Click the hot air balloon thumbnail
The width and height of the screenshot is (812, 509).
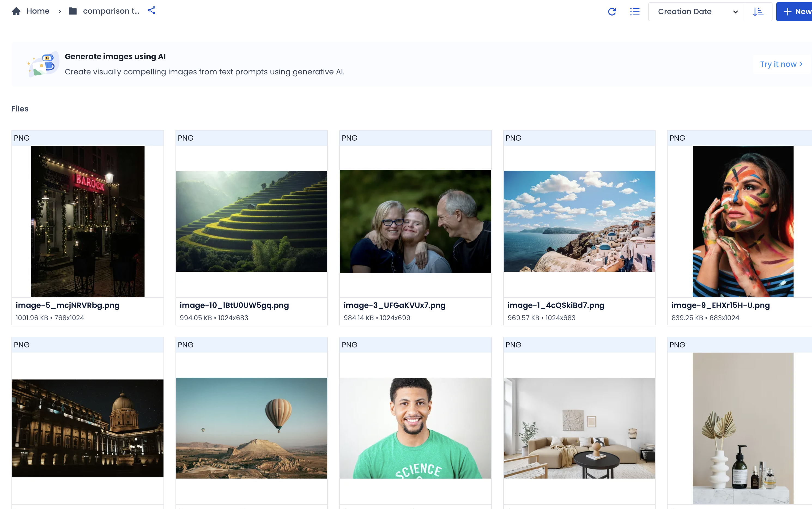click(251, 428)
